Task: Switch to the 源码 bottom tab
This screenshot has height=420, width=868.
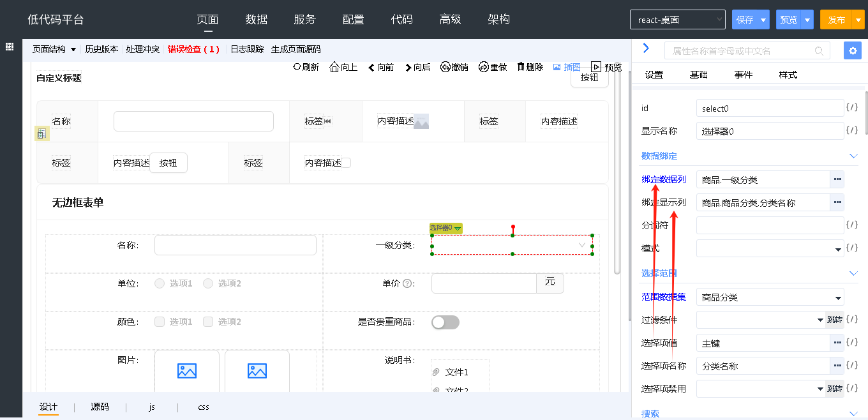Action: (x=100, y=407)
